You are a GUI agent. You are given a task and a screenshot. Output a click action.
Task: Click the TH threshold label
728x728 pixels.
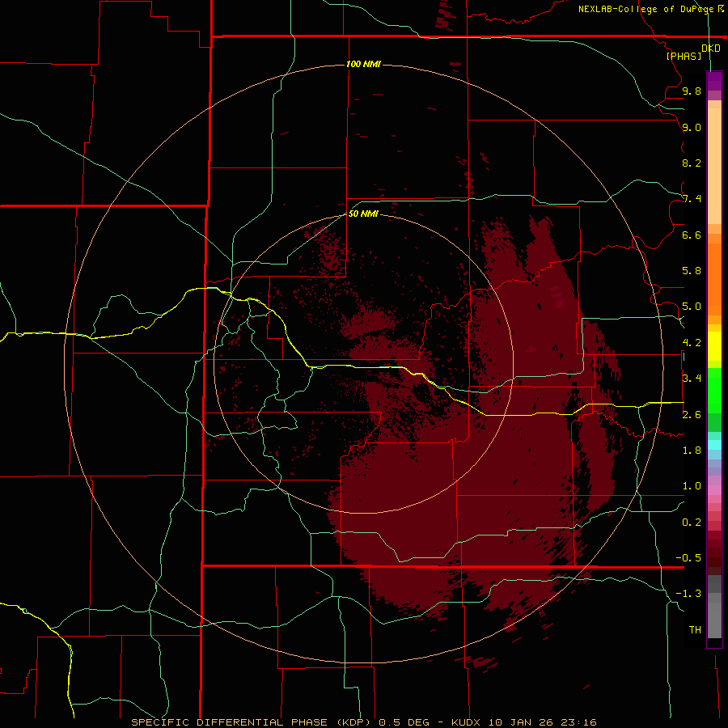coord(695,630)
